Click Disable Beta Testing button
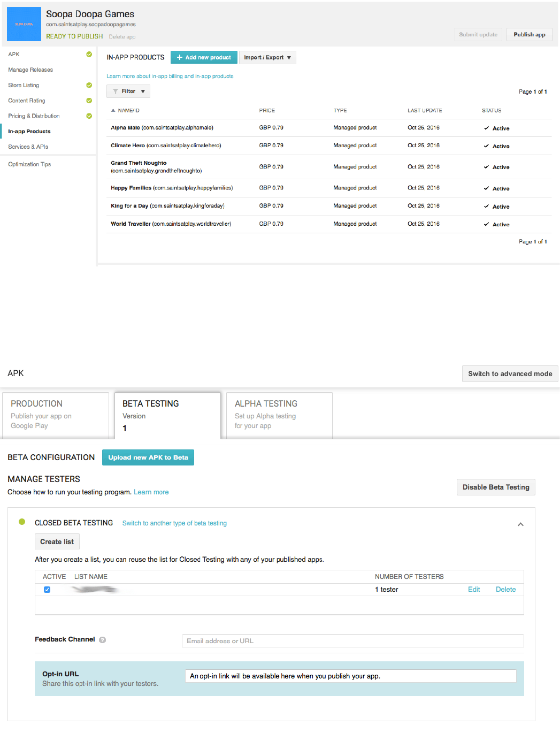Image resolution: width=560 pixels, height=733 pixels. pyautogui.click(x=496, y=487)
